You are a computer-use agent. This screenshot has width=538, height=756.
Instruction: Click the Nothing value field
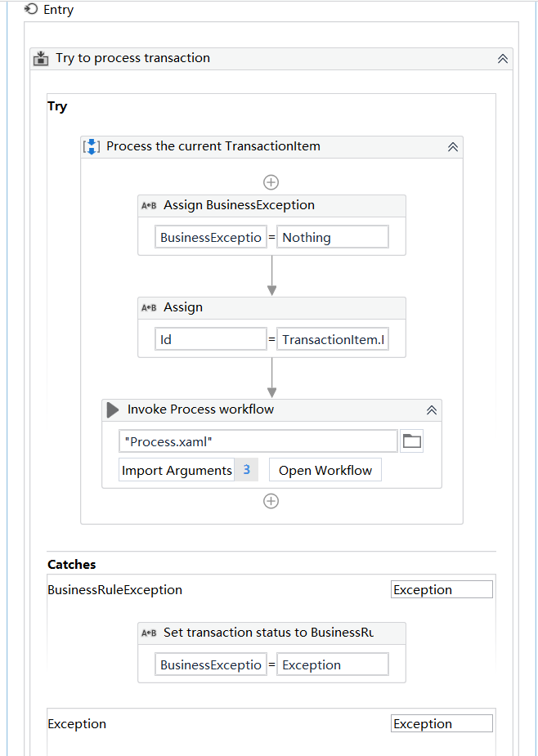pyautogui.click(x=333, y=238)
